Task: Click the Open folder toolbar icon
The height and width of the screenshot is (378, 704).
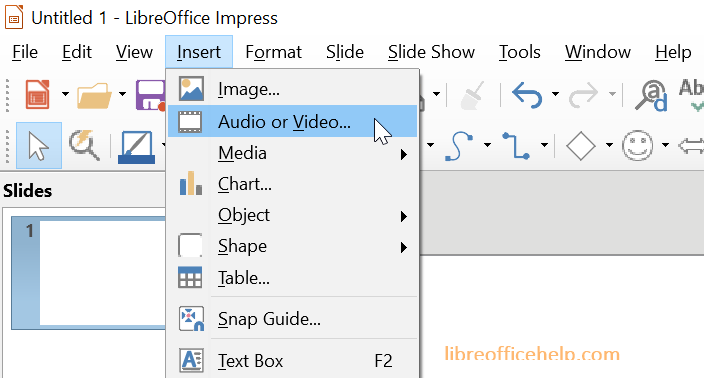Action: [94, 95]
